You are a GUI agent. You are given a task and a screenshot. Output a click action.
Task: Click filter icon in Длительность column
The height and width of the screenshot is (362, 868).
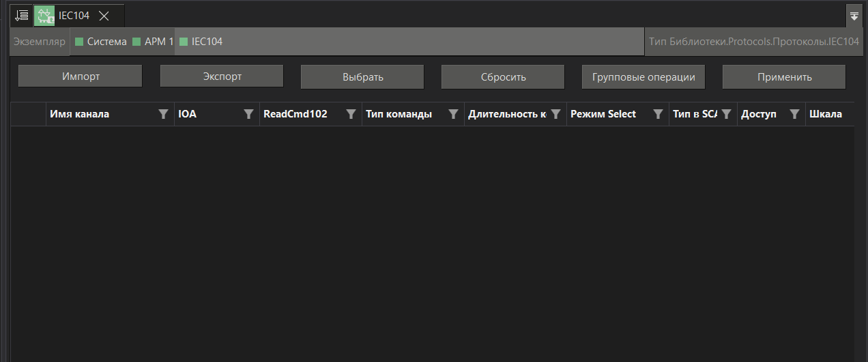555,114
